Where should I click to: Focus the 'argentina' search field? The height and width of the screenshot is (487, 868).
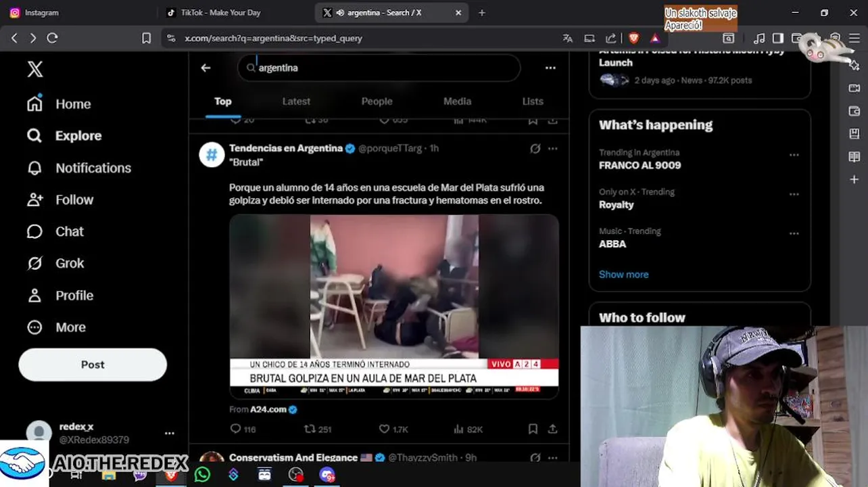coord(379,68)
